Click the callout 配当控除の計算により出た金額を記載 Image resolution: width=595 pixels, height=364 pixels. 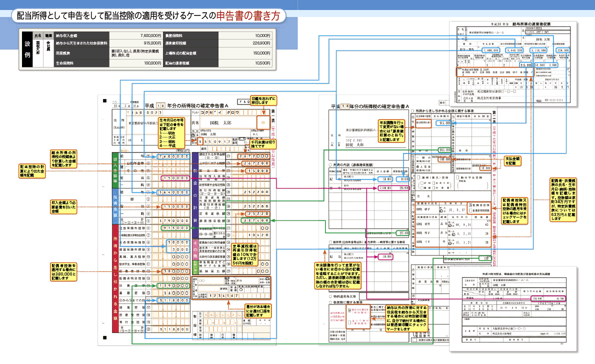coord(32,171)
